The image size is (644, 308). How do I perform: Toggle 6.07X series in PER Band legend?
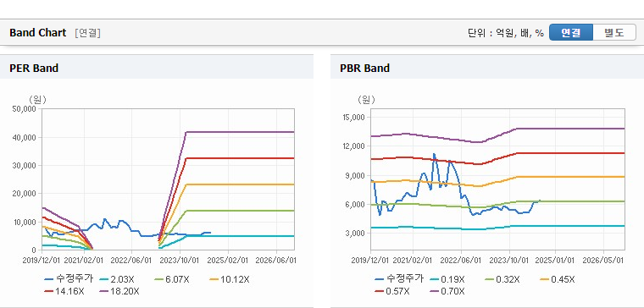[x=171, y=279]
